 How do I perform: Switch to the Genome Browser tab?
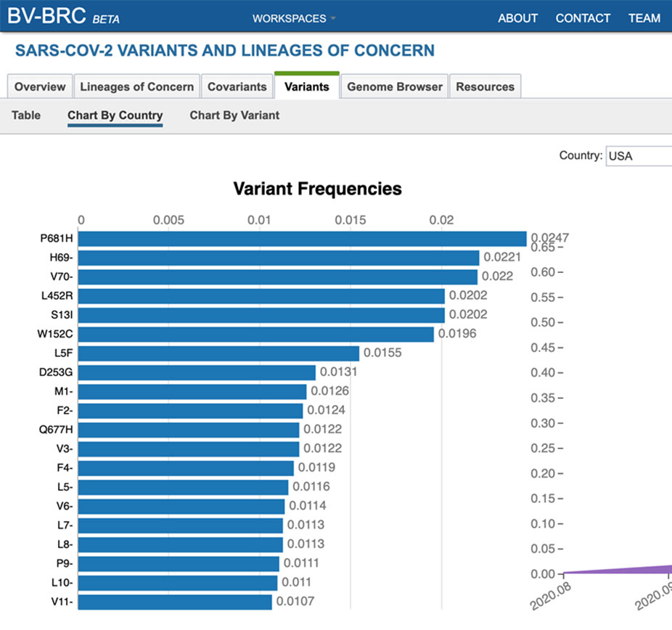[x=394, y=86]
